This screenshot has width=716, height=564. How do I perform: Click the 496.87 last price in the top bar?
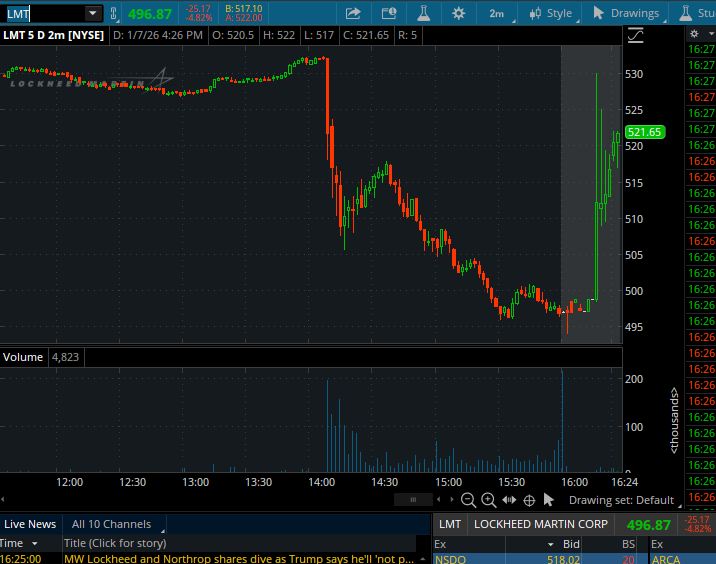point(150,14)
